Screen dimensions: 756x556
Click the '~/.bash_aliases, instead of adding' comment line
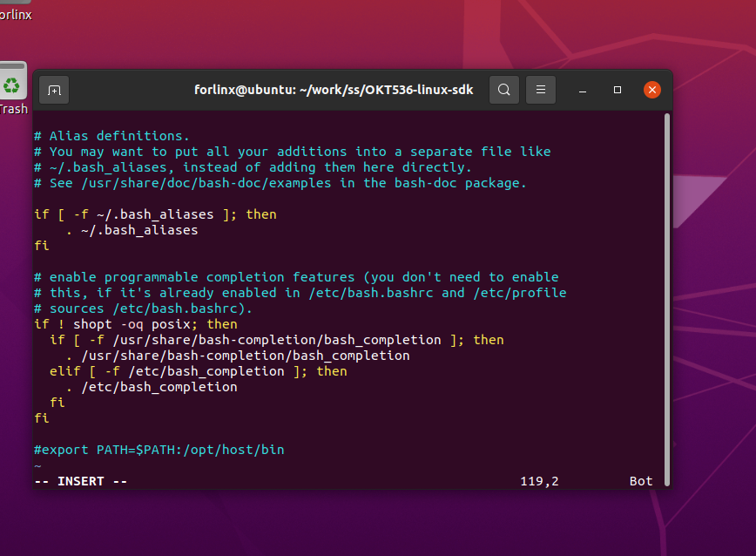point(253,167)
